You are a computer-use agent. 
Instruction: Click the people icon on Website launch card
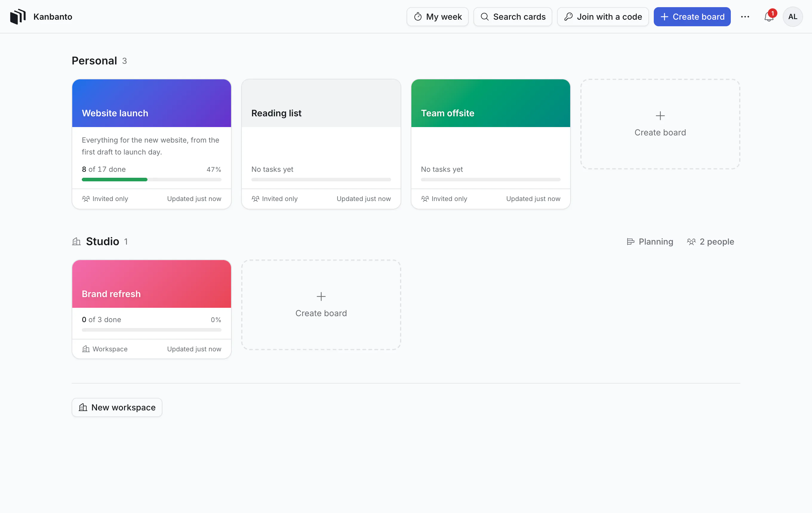pyautogui.click(x=86, y=199)
